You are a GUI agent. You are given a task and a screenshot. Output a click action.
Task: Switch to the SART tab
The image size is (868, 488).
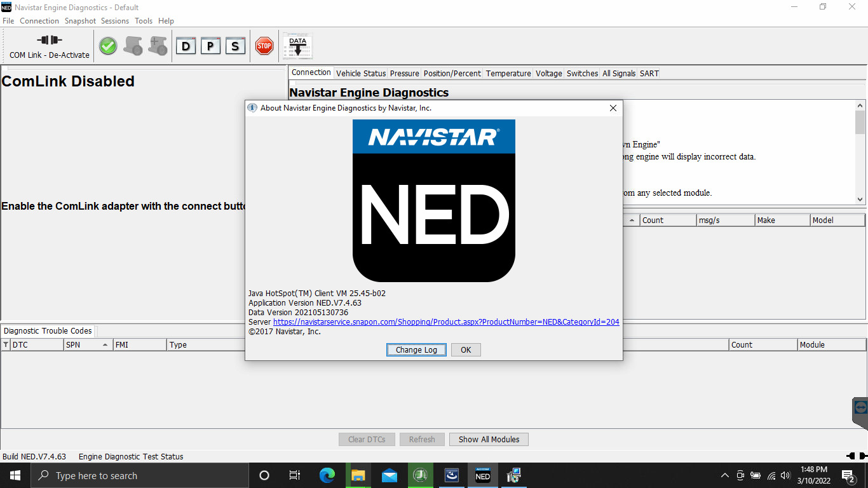tap(649, 74)
